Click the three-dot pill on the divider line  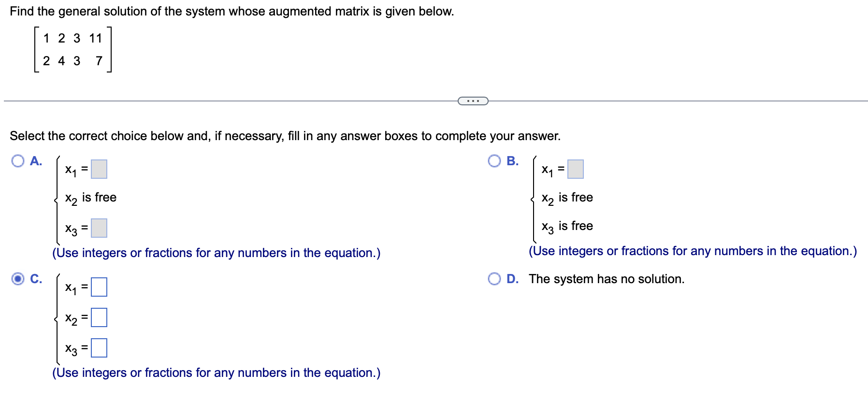[x=472, y=100]
